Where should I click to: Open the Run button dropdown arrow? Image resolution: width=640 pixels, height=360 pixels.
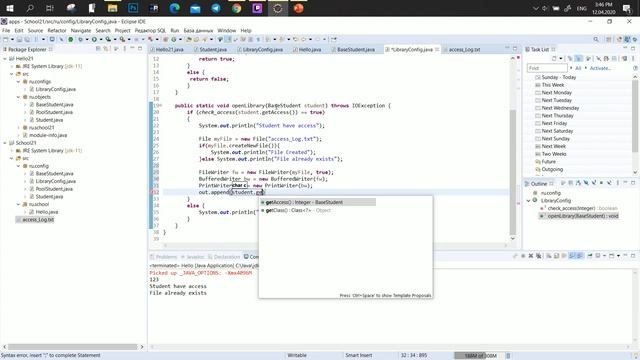click(100, 40)
